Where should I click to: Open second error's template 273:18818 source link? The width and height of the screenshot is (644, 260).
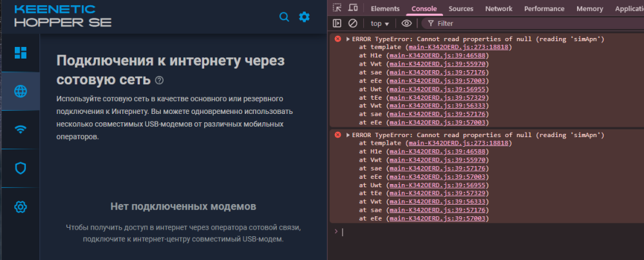tap(459, 144)
